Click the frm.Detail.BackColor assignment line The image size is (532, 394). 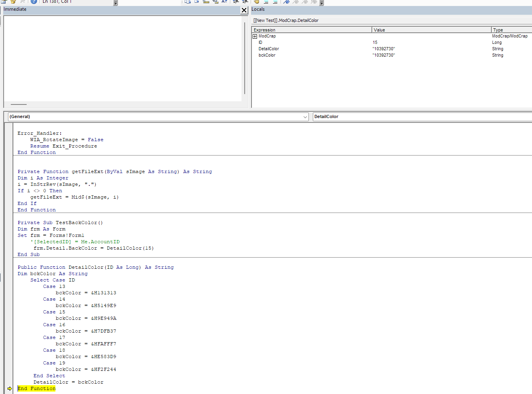tap(94, 248)
